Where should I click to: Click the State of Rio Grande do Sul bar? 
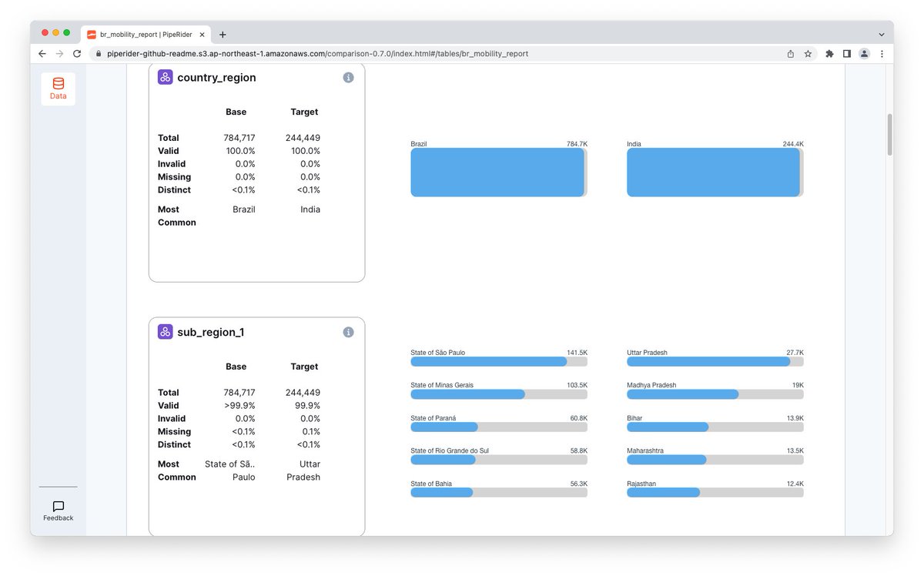499,460
